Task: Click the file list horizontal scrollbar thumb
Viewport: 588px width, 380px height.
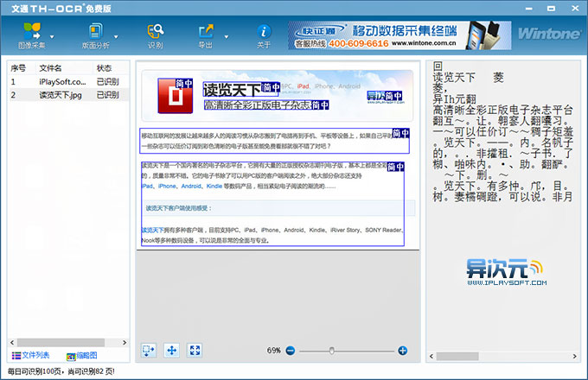Action: (61, 343)
